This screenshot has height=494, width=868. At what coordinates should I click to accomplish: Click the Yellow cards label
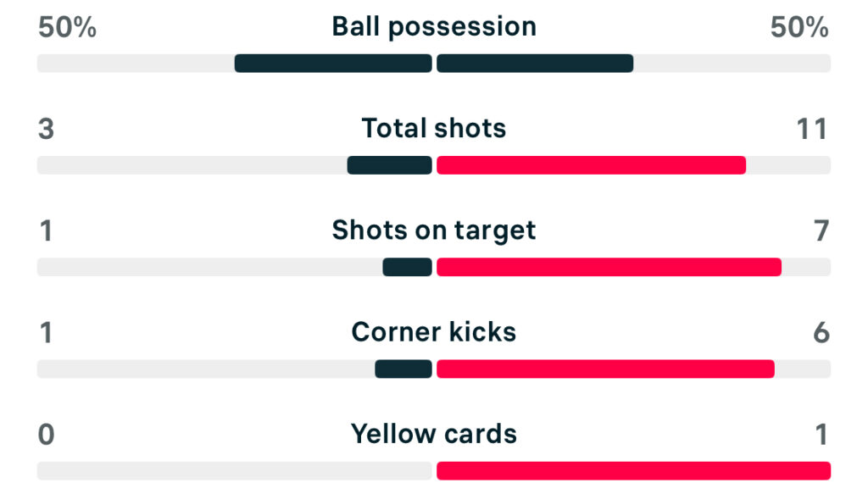point(434,434)
